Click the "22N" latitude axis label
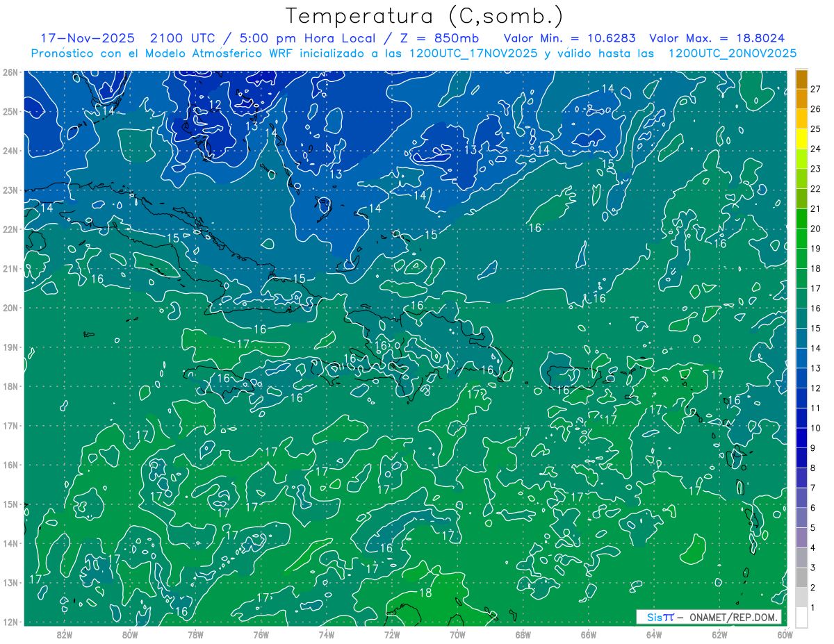This screenshot has width=834, height=644. pyautogui.click(x=10, y=229)
